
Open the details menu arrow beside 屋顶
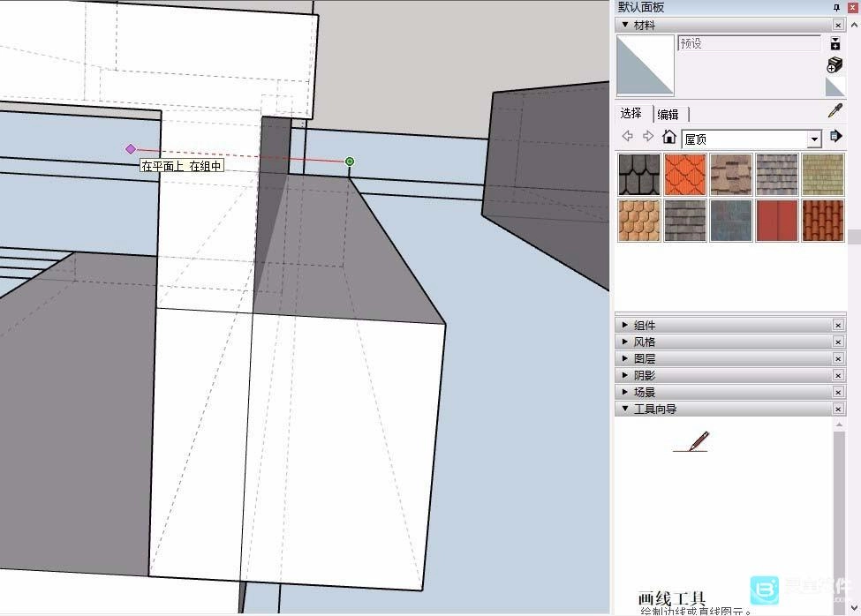(x=835, y=137)
